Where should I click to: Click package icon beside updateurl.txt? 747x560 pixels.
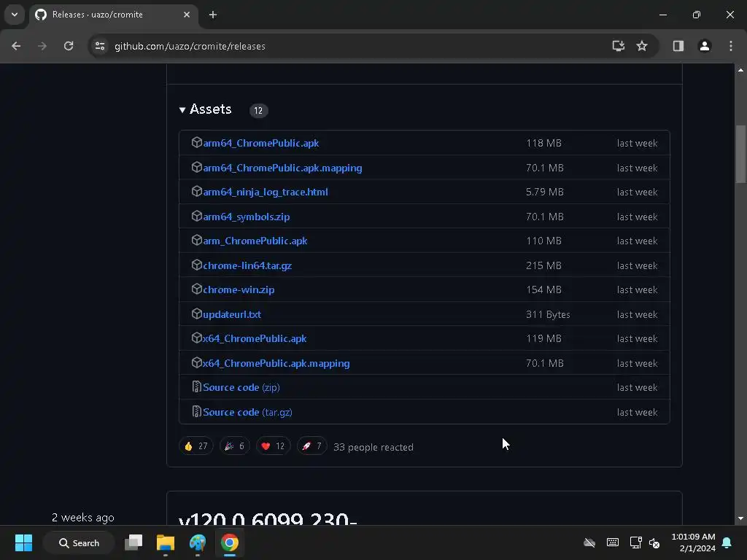tap(197, 314)
